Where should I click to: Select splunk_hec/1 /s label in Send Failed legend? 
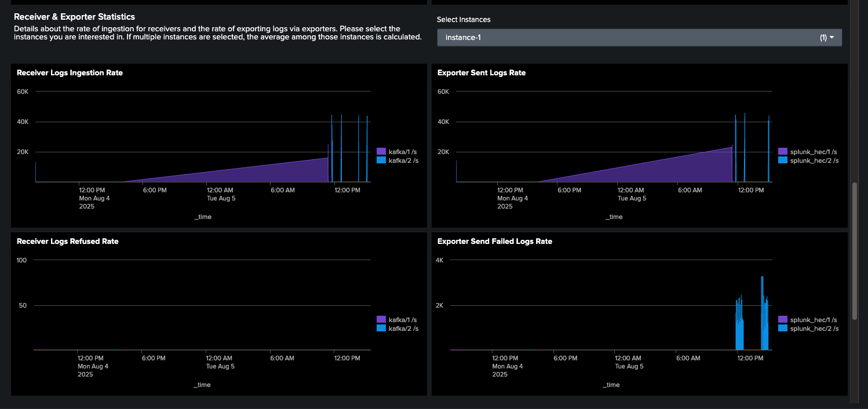[x=814, y=320]
